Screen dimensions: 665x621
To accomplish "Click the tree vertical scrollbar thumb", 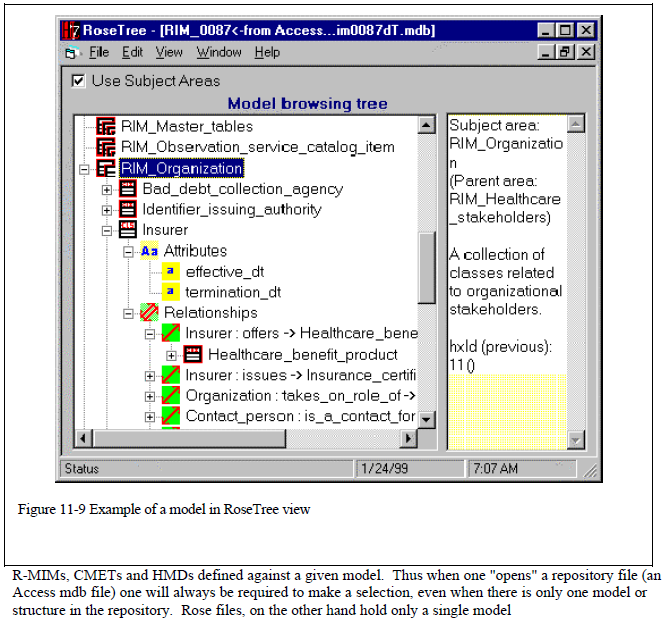I will 426,267.
